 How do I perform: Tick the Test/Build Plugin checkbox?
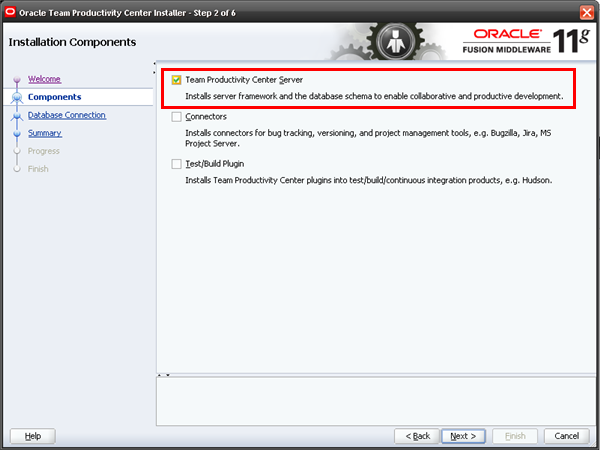[176, 164]
